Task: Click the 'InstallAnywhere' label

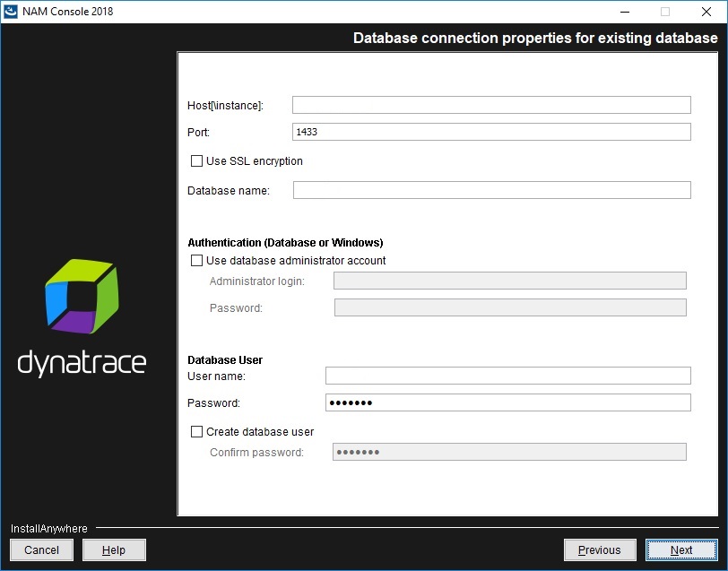Action: click(48, 529)
